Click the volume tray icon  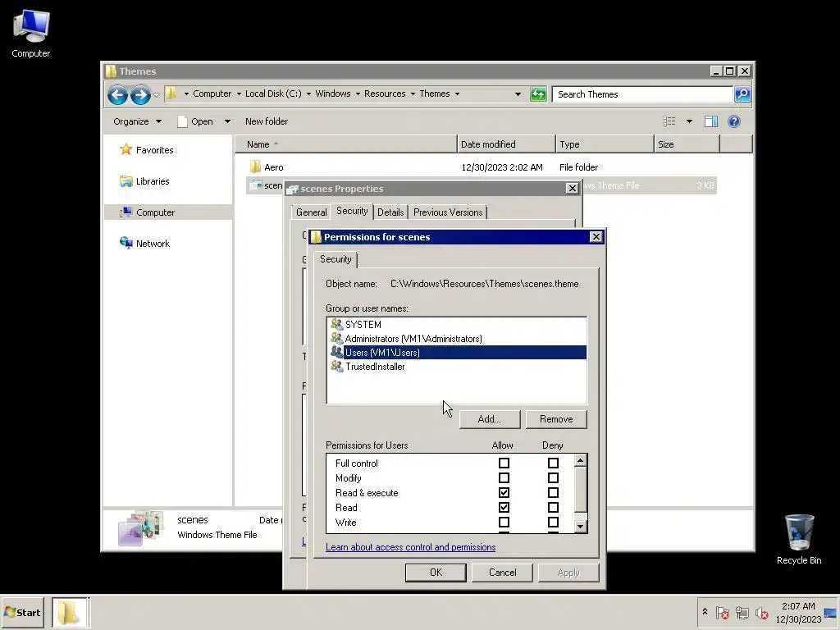[762, 612]
